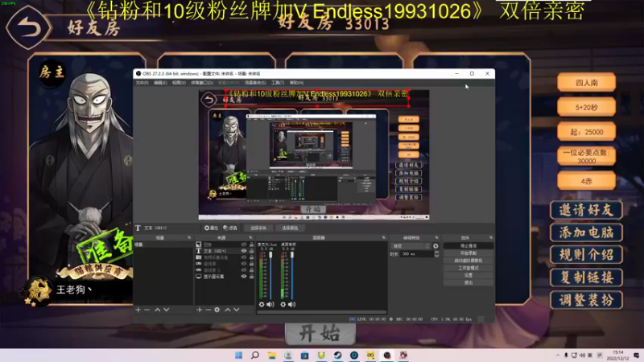Toggle the lock on the video capture device source
The width and height of the screenshot is (644, 362).
[x=251, y=257]
